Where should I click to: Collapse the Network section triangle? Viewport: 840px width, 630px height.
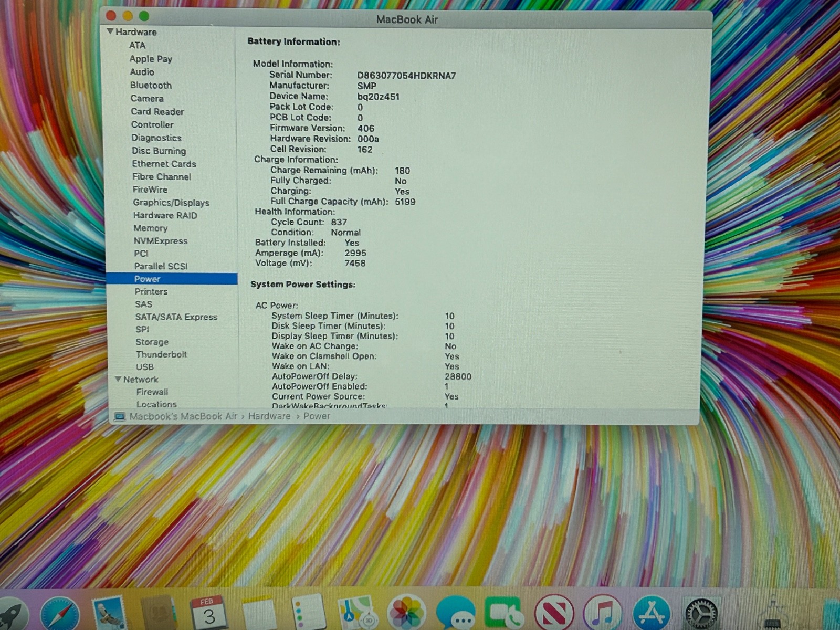coord(118,379)
